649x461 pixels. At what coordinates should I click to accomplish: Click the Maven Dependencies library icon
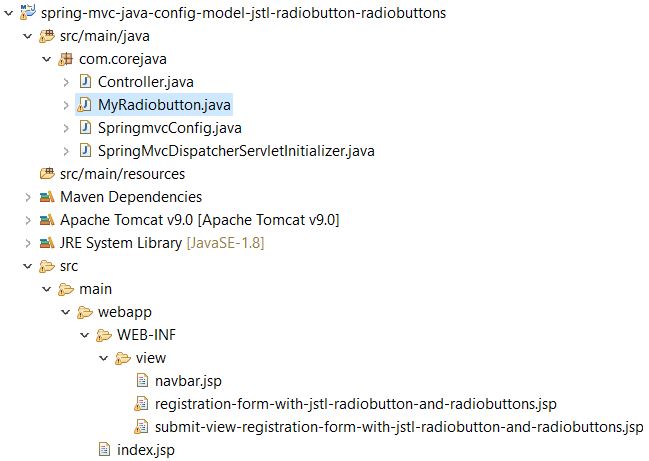[x=47, y=197]
